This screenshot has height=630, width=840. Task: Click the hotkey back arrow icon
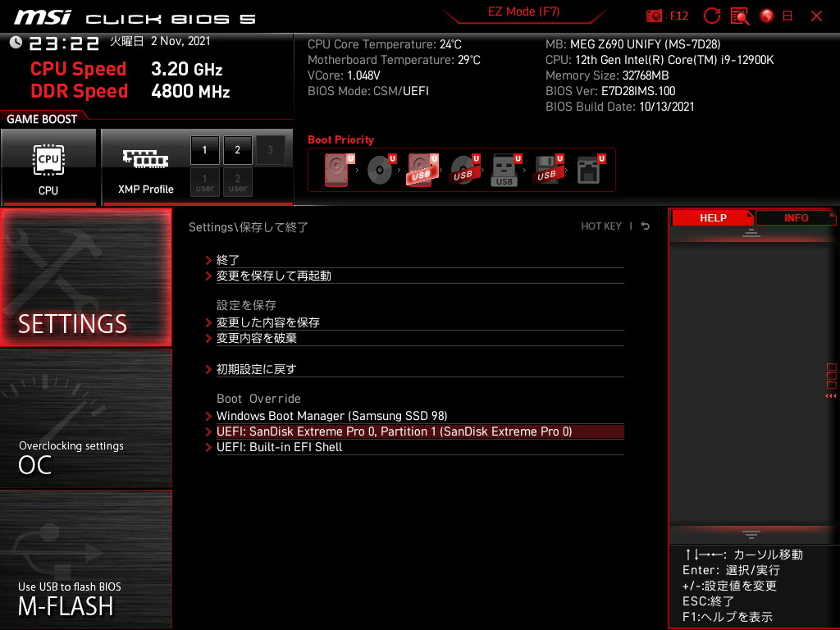[x=646, y=226]
